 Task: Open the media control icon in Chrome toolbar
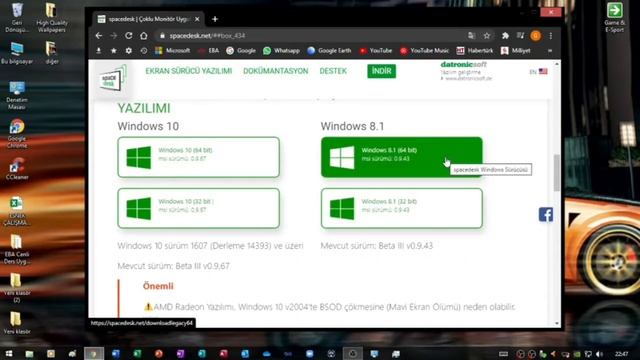tap(520, 36)
